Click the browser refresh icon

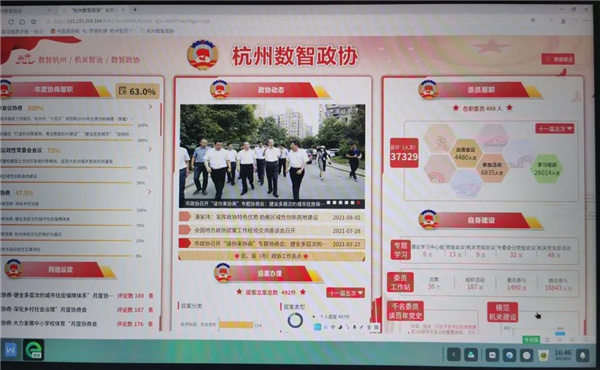click(x=11, y=22)
